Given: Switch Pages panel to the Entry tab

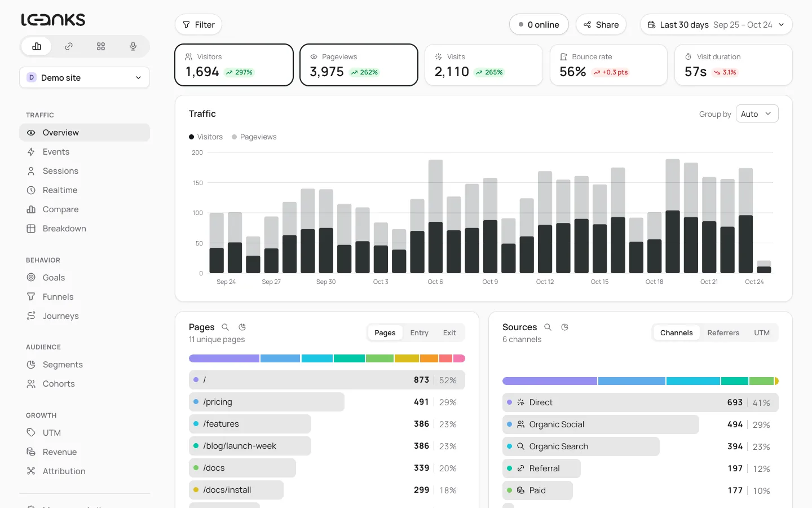Looking at the screenshot, I should click(419, 333).
